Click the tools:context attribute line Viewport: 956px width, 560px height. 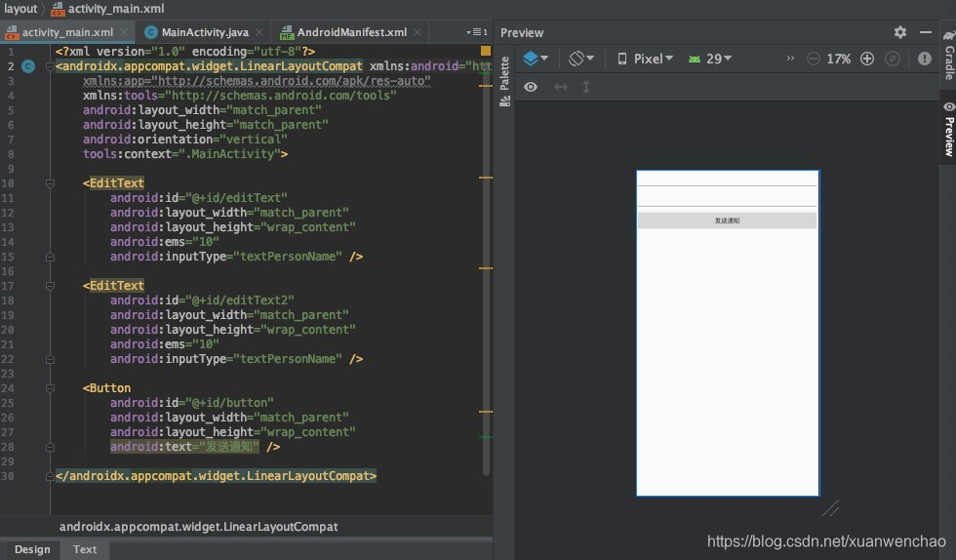coord(185,154)
